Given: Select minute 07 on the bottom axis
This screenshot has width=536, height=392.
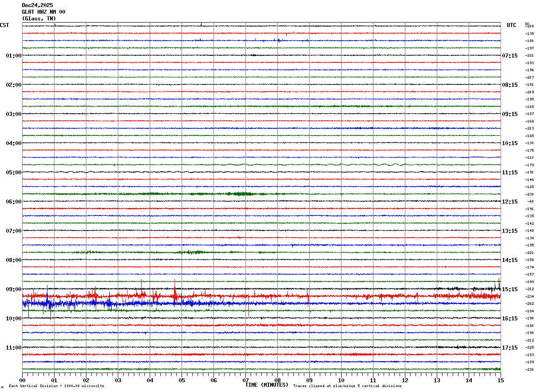Looking at the screenshot, I should [x=245, y=380].
